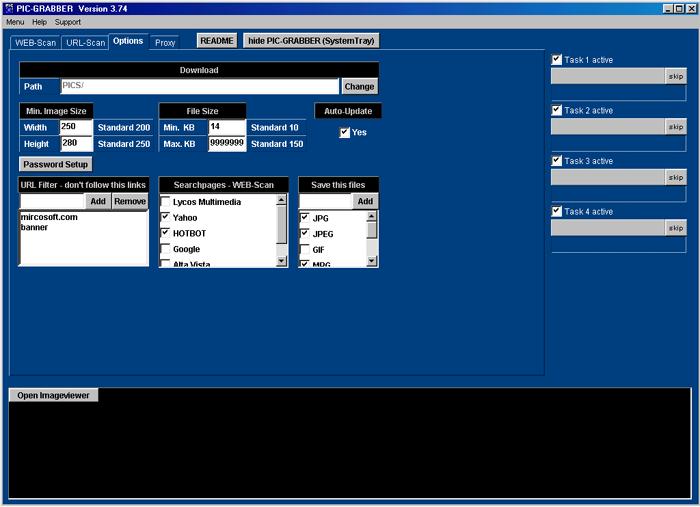Screen dimensions: 700x507
Task: Toggle the Task 3 active checkbox
Action: coord(557,160)
